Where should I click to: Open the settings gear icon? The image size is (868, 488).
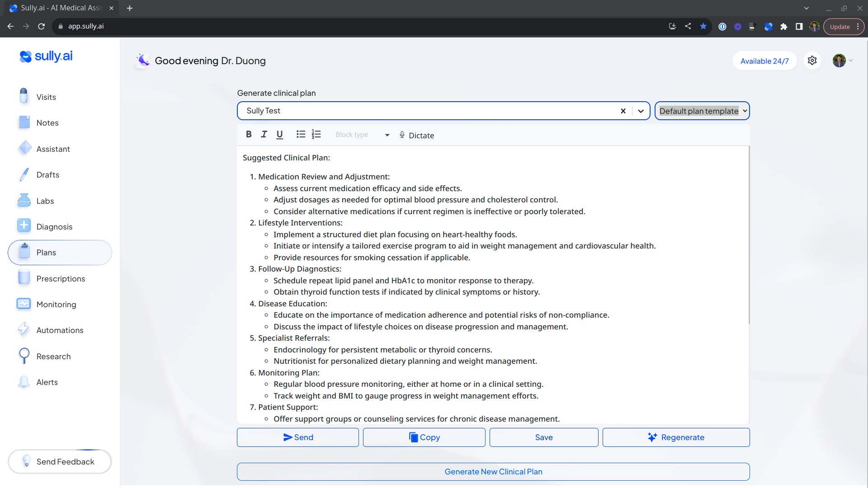(x=812, y=61)
